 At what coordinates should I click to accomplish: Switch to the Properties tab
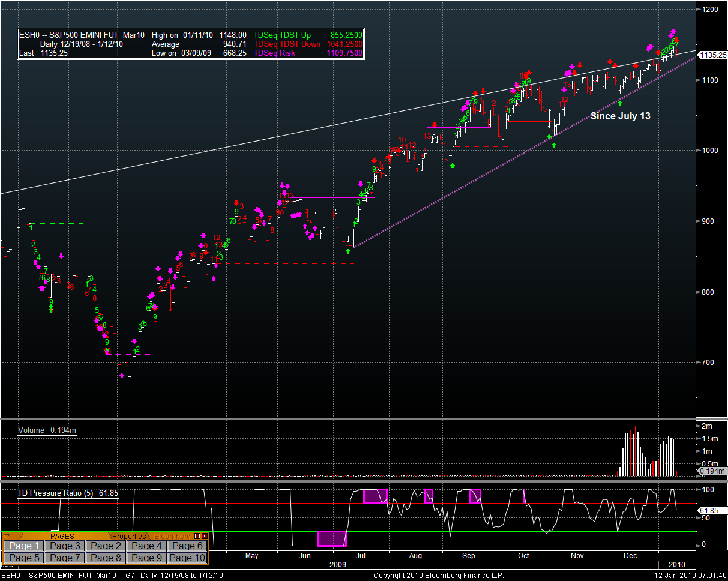(129, 536)
